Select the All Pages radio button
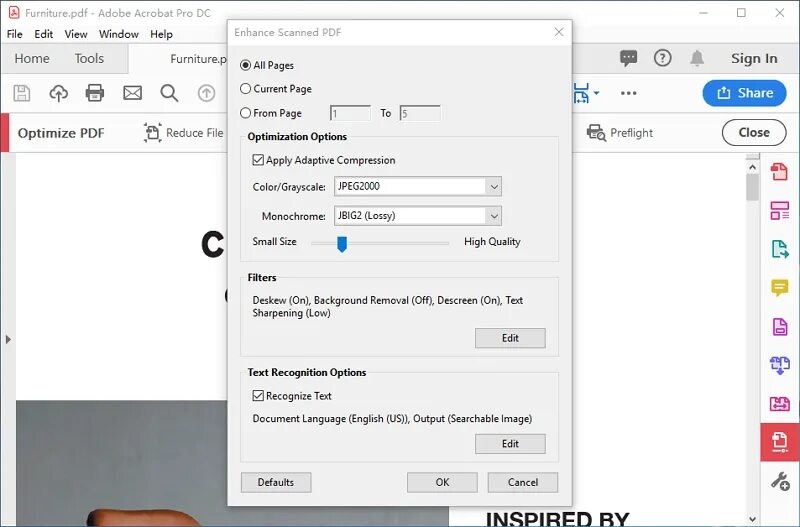The height and width of the screenshot is (527, 800). point(245,65)
